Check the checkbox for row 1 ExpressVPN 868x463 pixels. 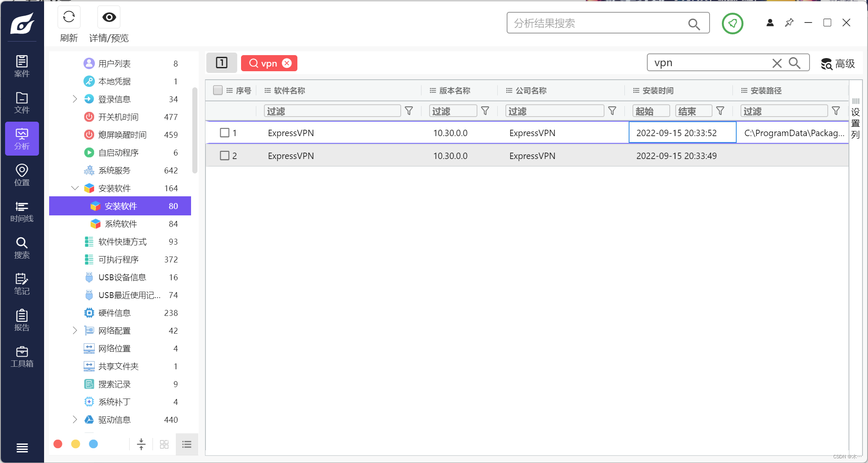pyautogui.click(x=225, y=133)
